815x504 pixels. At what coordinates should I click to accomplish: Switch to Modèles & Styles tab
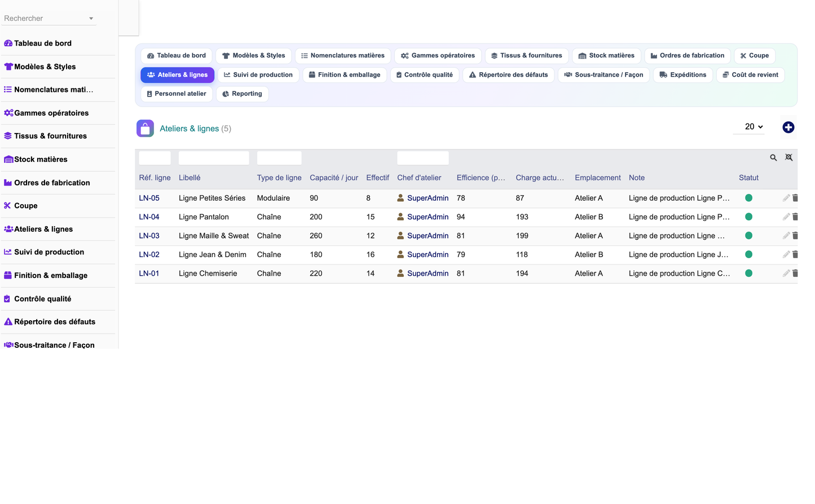tap(253, 56)
